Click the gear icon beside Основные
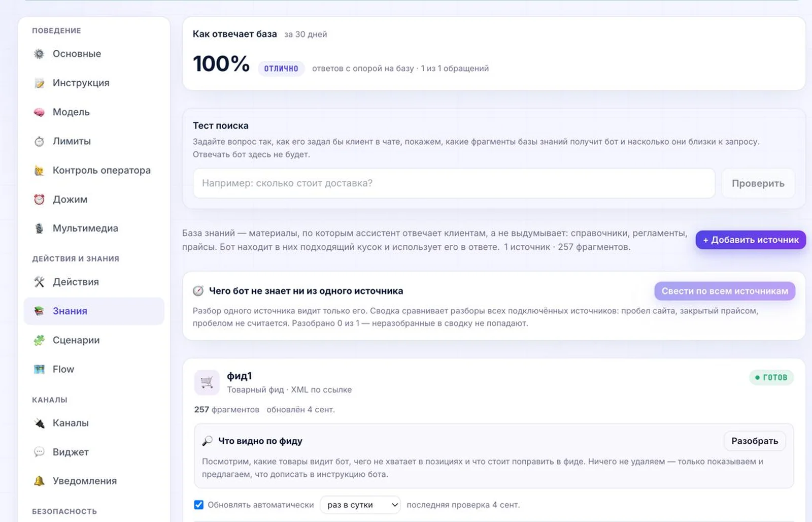This screenshot has width=812, height=522. coord(39,54)
